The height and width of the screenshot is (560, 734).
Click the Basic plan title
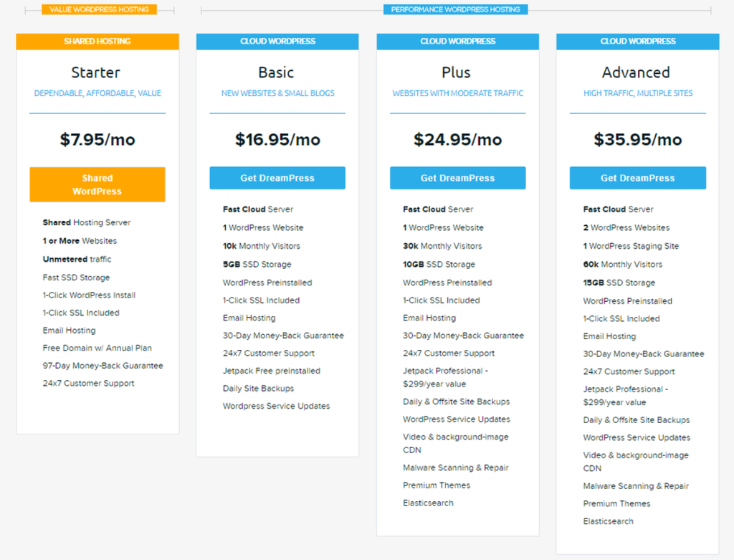tap(276, 72)
